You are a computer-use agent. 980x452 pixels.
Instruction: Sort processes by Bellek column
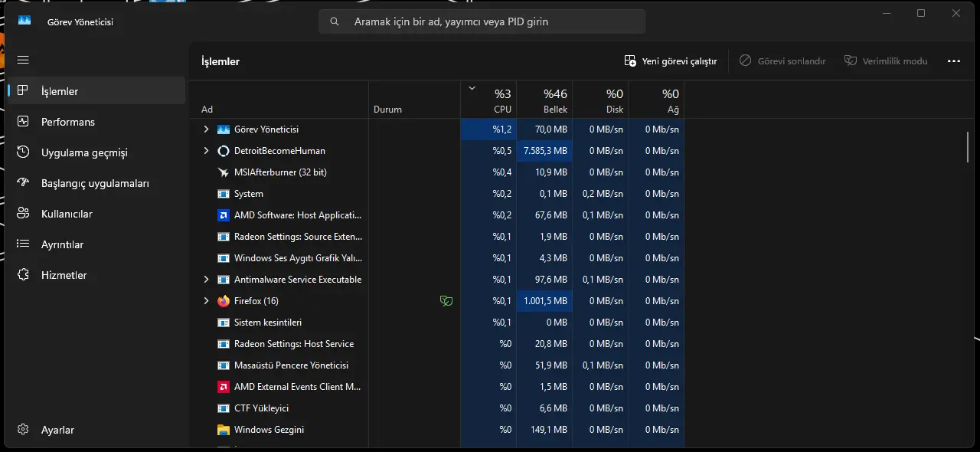click(544, 100)
